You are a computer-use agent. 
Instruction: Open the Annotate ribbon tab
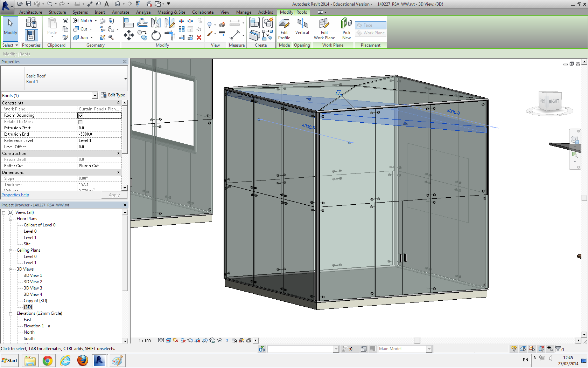point(120,12)
